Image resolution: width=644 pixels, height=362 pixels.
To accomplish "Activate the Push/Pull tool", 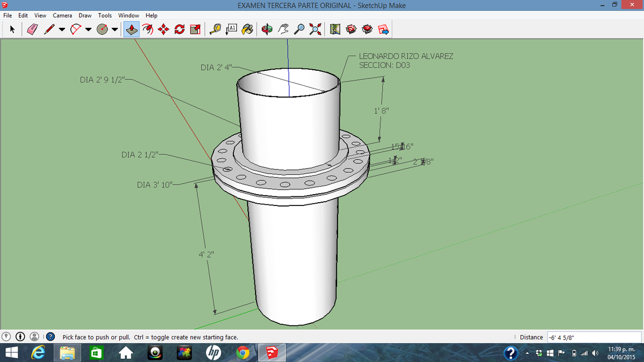I will (x=131, y=29).
